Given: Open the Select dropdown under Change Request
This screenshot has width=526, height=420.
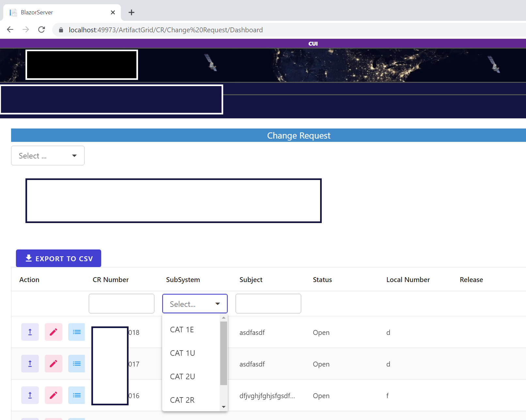Looking at the screenshot, I should [48, 156].
